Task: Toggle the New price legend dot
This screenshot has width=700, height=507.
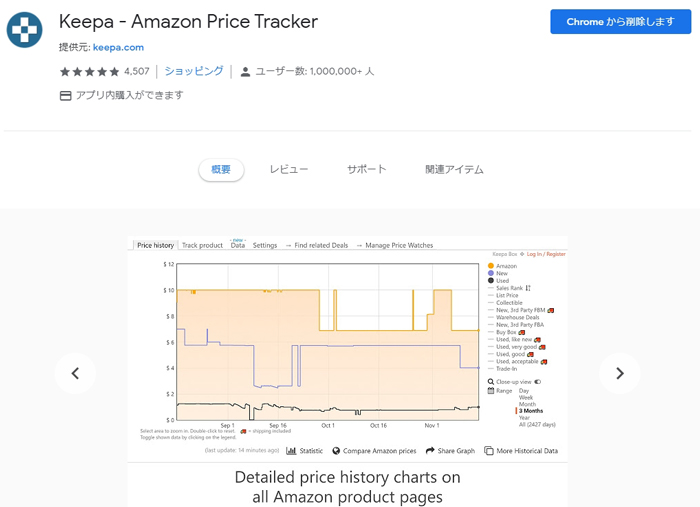Action: (x=491, y=273)
